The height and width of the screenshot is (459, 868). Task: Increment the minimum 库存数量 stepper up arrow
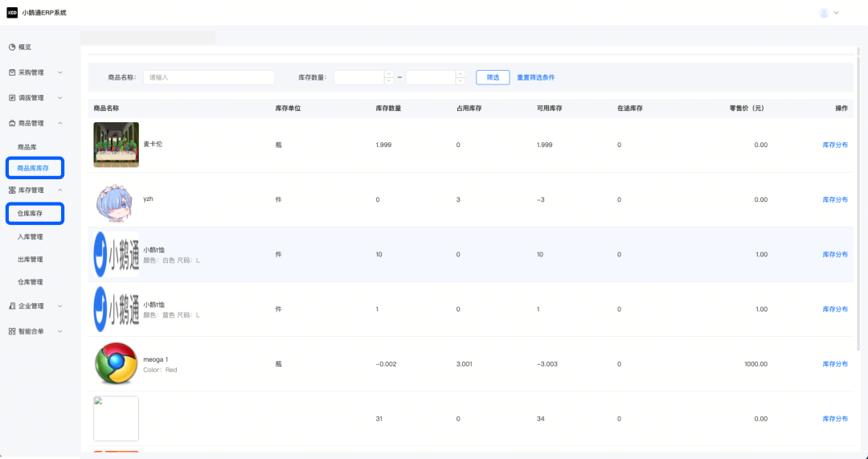(x=389, y=74)
